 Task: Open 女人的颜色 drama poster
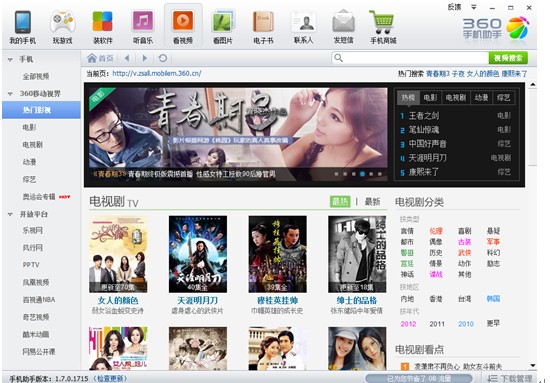pos(118,254)
